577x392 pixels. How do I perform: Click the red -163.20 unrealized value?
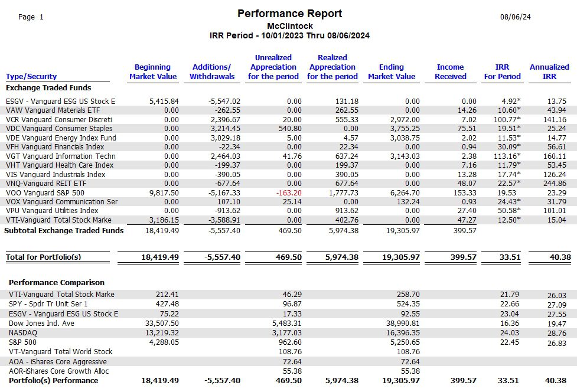(289, 192)
